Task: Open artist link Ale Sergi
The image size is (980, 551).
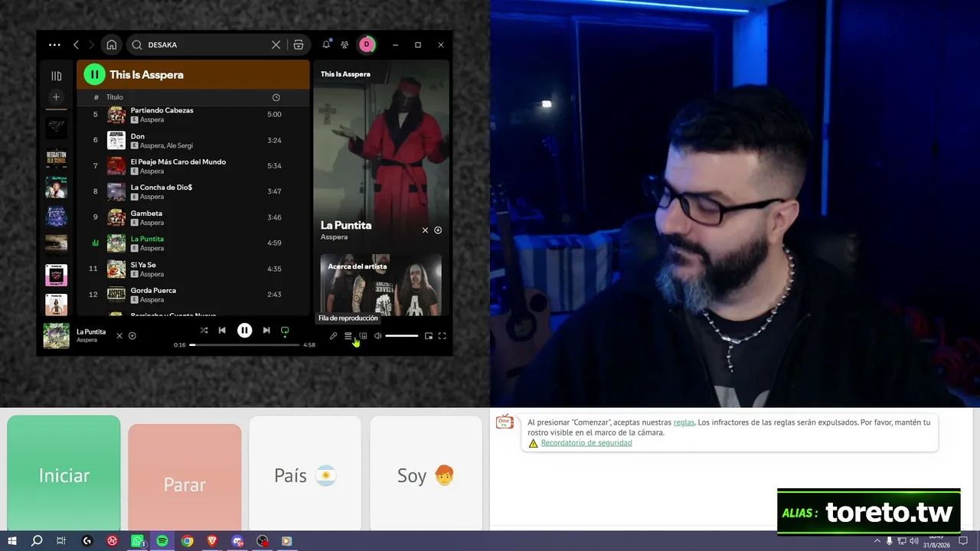Action: [180, 145]
